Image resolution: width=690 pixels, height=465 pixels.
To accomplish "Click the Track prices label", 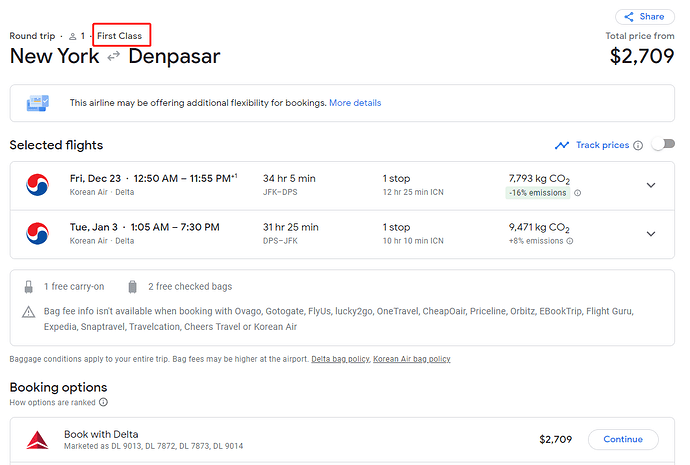I will tap(602, 145).
